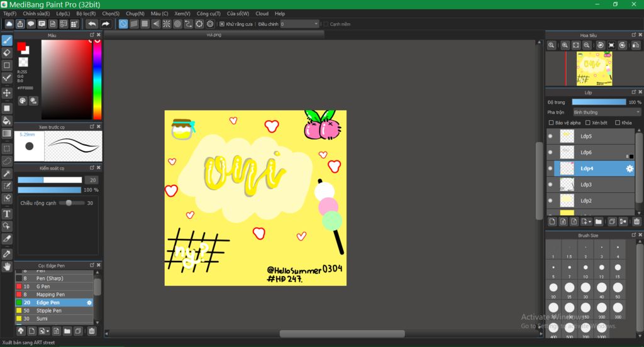
Task: Open Lớp4 layer settings gear
Action: point(629,168)
